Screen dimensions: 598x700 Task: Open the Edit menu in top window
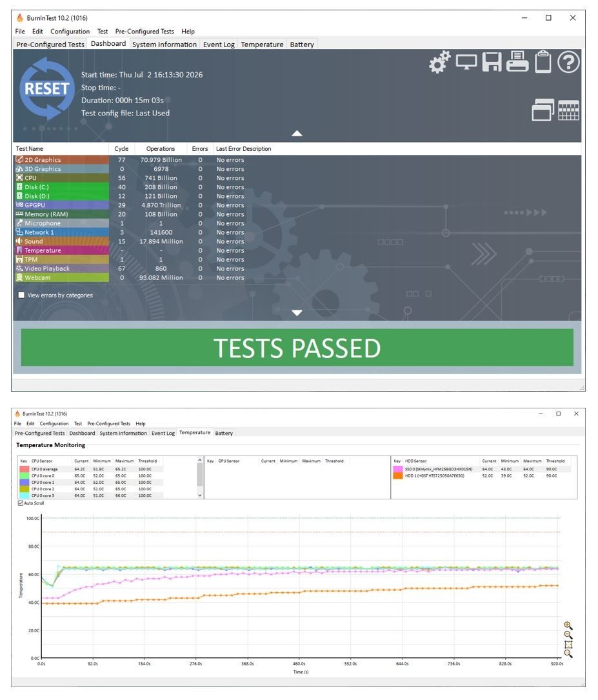[x=37, y=31]
